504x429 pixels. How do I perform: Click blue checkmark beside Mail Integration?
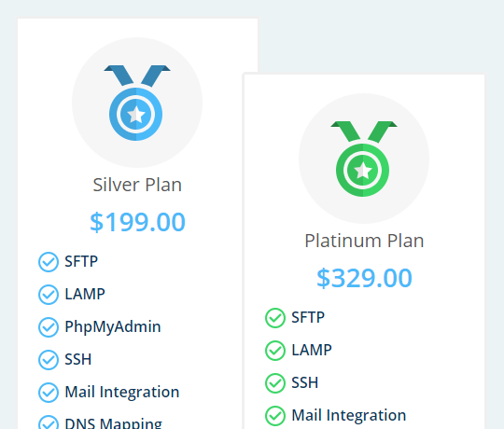pyautogui.click(x=49, y=393)
